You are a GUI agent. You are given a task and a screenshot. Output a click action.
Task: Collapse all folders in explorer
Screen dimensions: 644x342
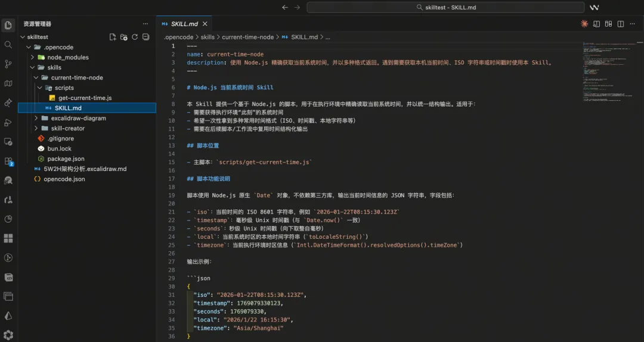145,37
